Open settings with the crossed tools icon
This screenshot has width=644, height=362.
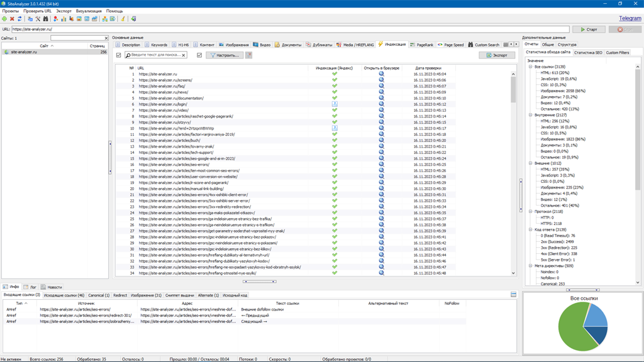38,19
